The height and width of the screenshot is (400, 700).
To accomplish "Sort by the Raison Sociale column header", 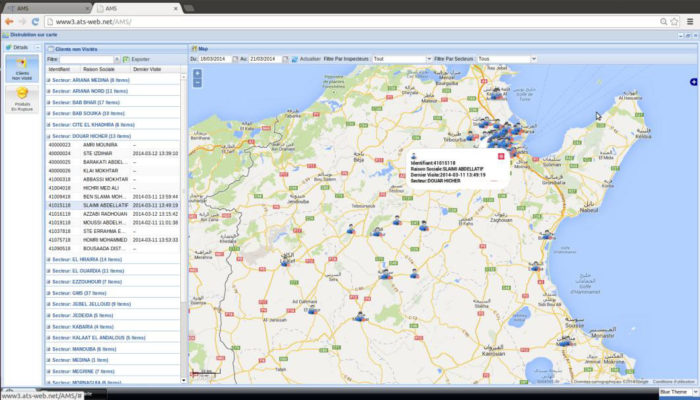I will pyautogui.click(x=98, y=69).
